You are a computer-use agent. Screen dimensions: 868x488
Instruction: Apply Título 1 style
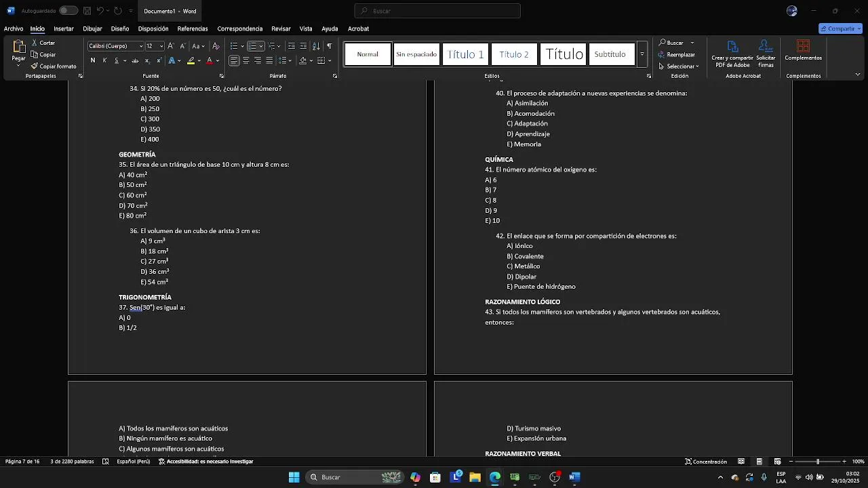(465, 54)
